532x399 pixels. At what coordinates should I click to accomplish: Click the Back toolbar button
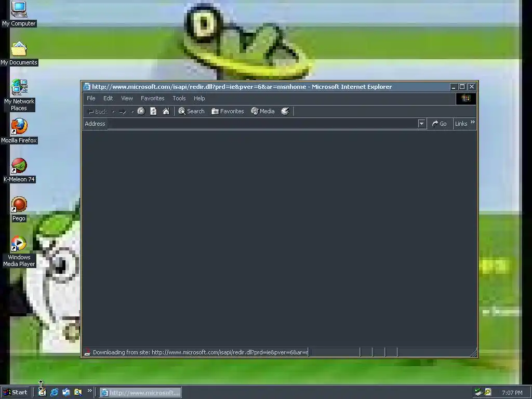tap(98, 112)
